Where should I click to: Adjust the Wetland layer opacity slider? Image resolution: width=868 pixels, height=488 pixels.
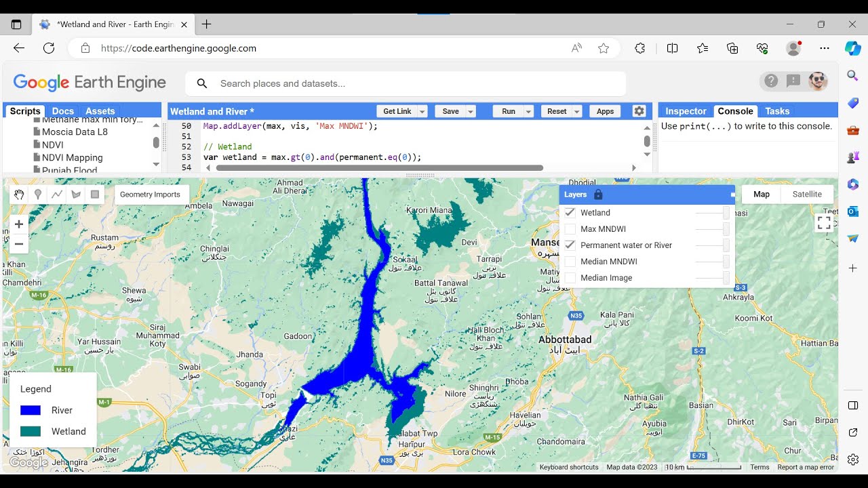[712, 213]
